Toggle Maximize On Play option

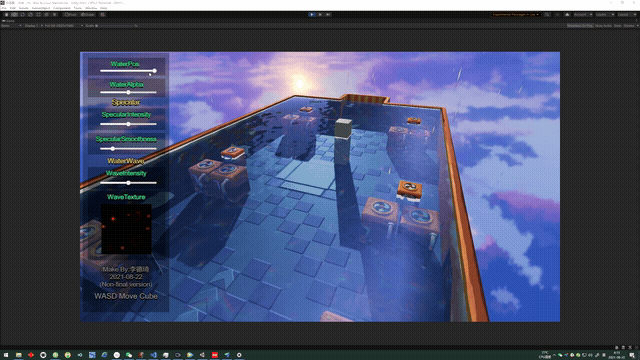[580, 26]
